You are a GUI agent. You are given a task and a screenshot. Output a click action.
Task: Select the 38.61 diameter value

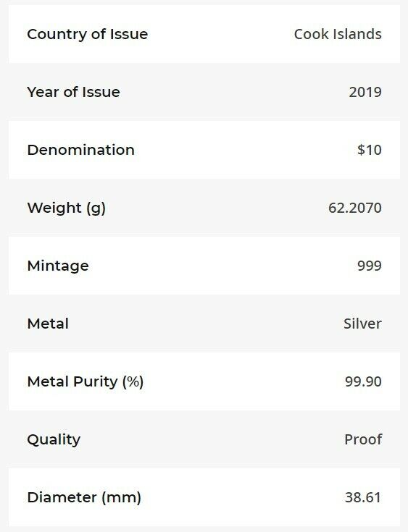[363, 498]
